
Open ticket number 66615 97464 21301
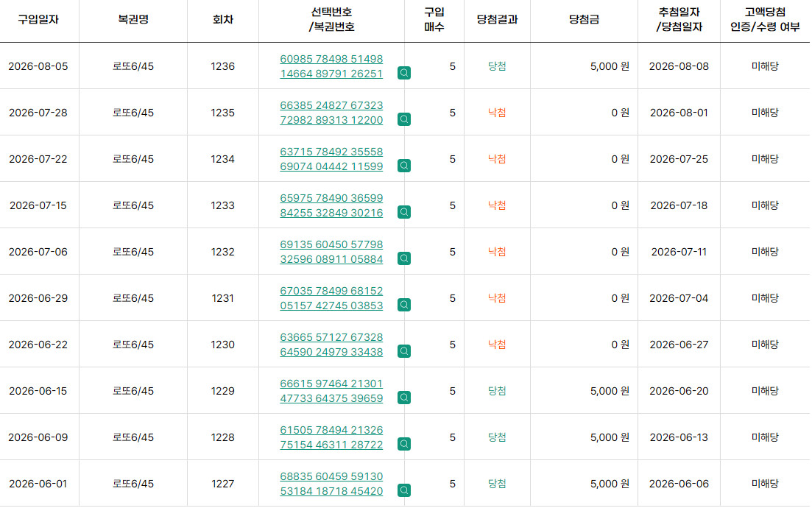click(331, 384)
